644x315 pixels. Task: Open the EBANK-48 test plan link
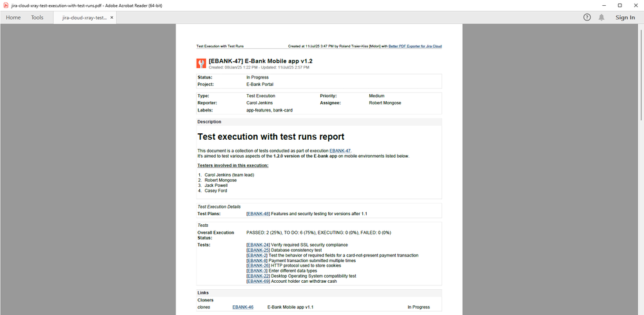coord(258,214)
